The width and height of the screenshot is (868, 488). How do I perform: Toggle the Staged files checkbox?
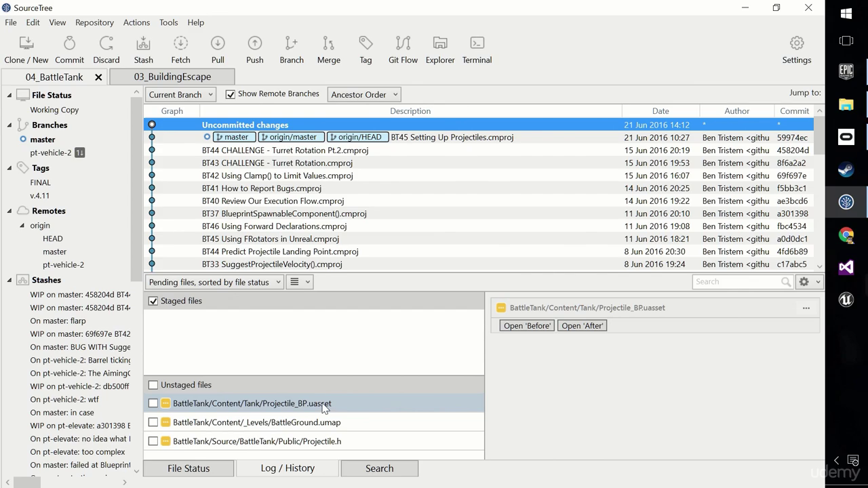[x=153, y=301]
